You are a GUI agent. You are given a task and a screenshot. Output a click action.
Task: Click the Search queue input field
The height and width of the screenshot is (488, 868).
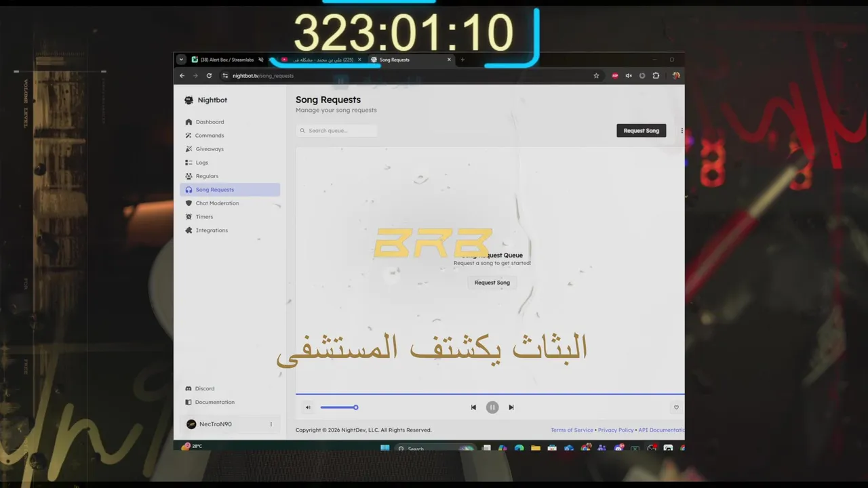point(337,130)
